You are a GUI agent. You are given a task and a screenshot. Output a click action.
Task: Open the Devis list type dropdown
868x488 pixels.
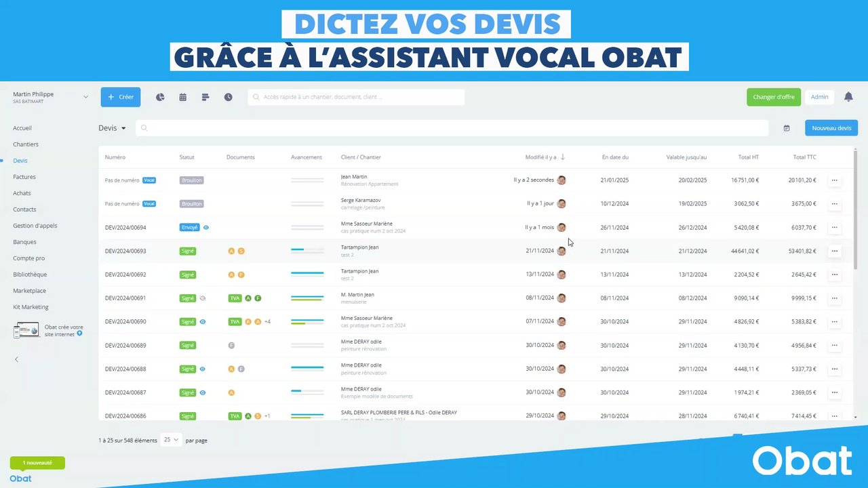click(112, 128)
